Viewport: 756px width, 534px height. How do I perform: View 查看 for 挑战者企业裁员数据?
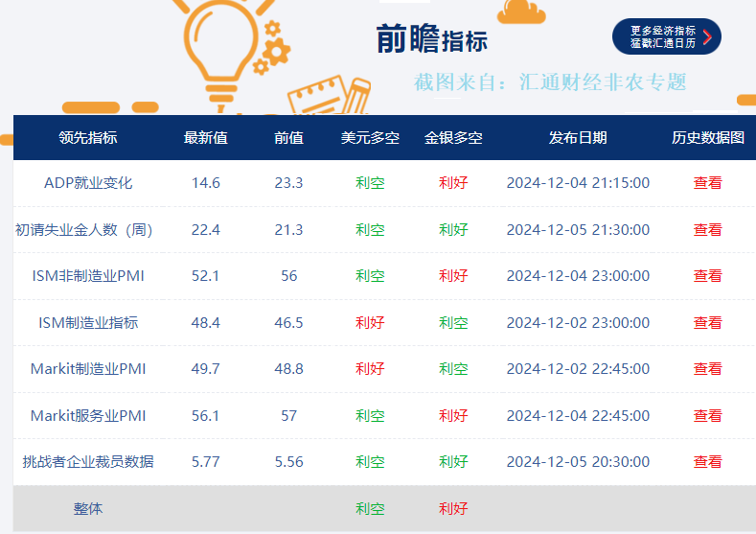click(707, 462)
